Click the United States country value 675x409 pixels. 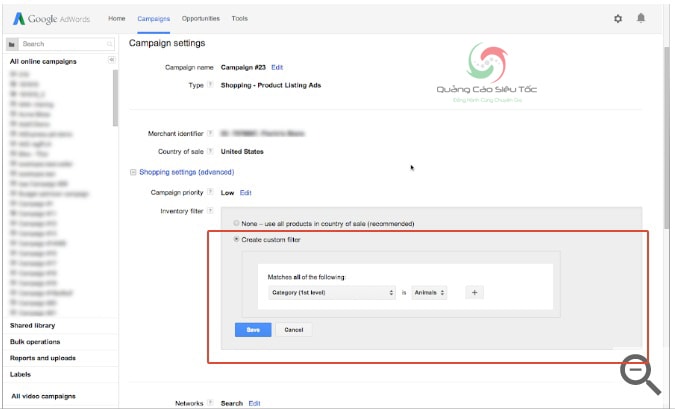click(242, 152)
